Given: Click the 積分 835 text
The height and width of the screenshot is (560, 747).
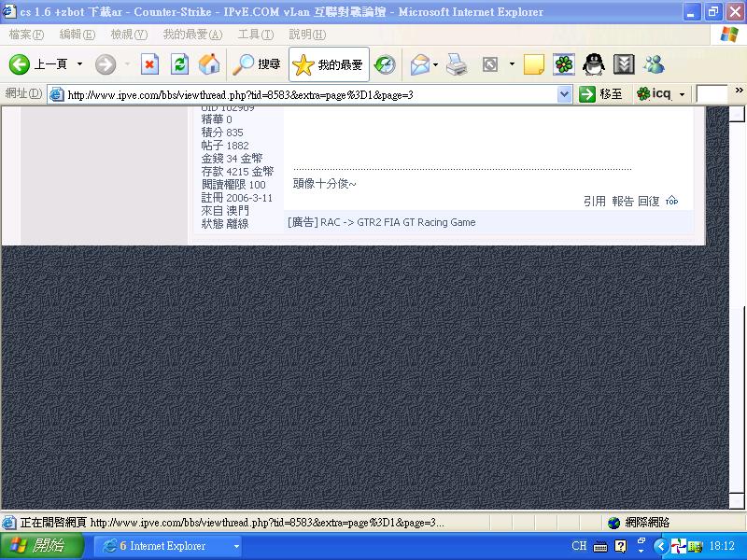Looking at the screenshot, I should (x=222, y=133).
